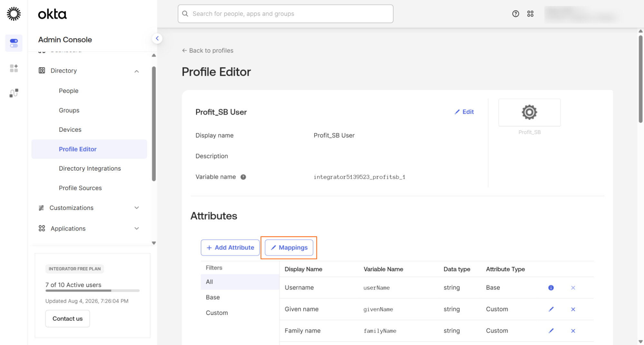This screenshot has height=345, width=644.
Task: Open the Mappings button
Action: click(x=289, y=248)
